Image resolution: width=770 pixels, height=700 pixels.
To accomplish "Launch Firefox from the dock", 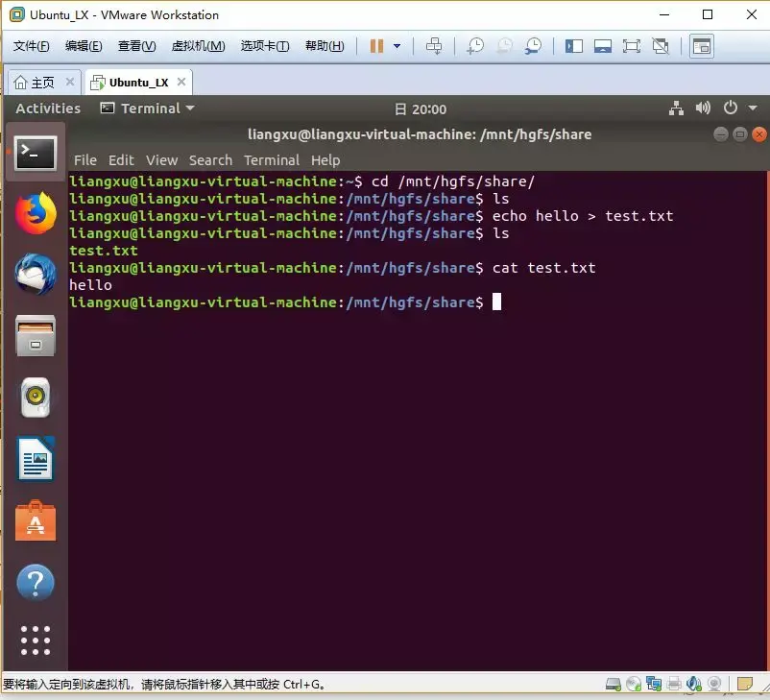I will coord(36,213).
